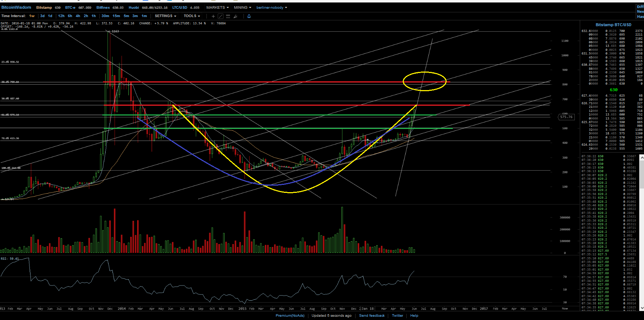Click the blue bell alert icon
This screenshot has width=644, height=320.
[x=249, y=16]
